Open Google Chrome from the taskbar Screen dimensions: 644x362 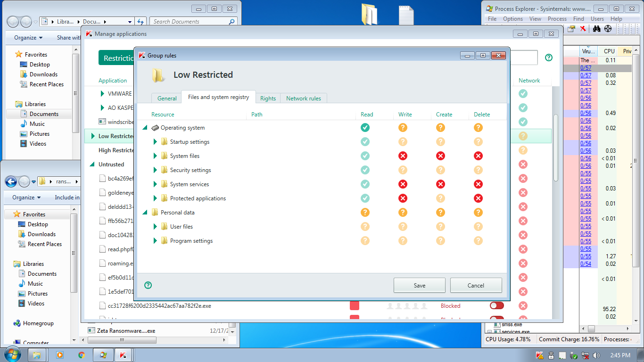81,355
